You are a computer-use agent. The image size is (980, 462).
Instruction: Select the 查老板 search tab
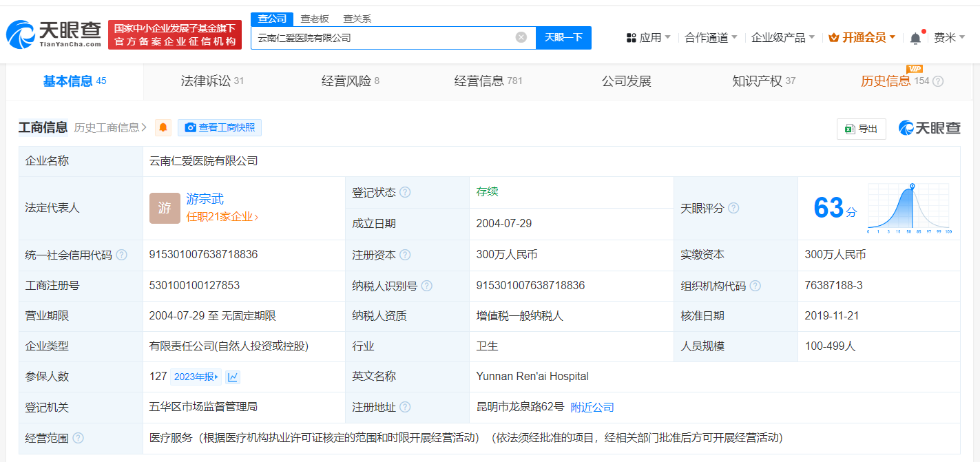[x=315, y=19]
